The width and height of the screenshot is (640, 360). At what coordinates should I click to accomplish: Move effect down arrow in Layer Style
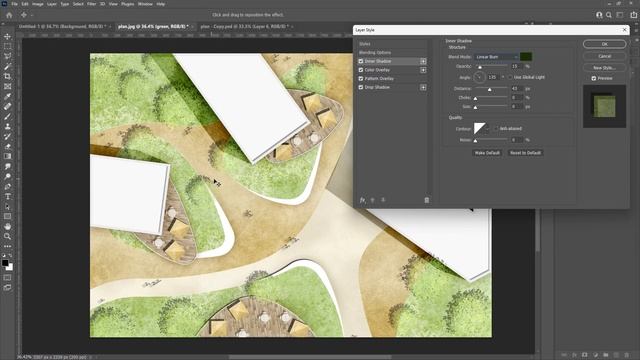pos(383,200)
